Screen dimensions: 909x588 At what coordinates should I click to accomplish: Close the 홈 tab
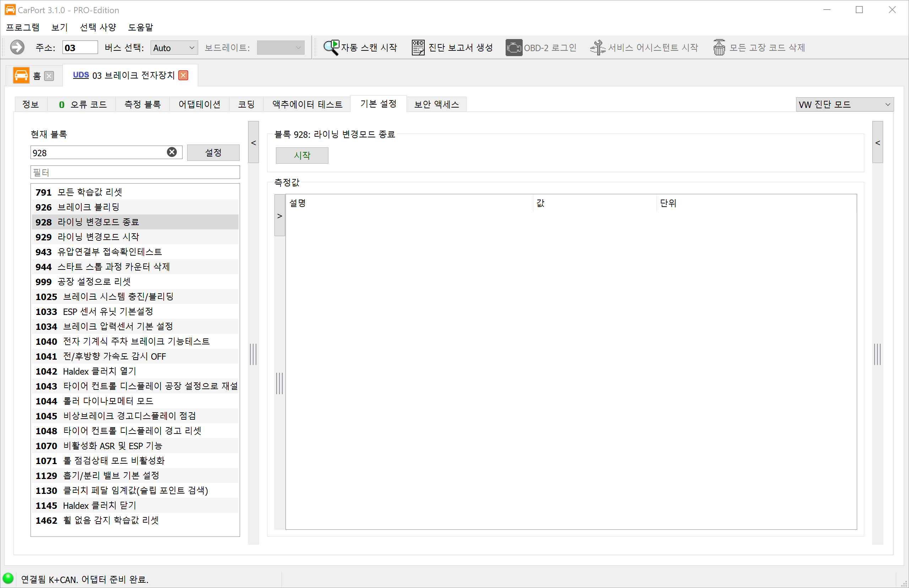point(49,76)
